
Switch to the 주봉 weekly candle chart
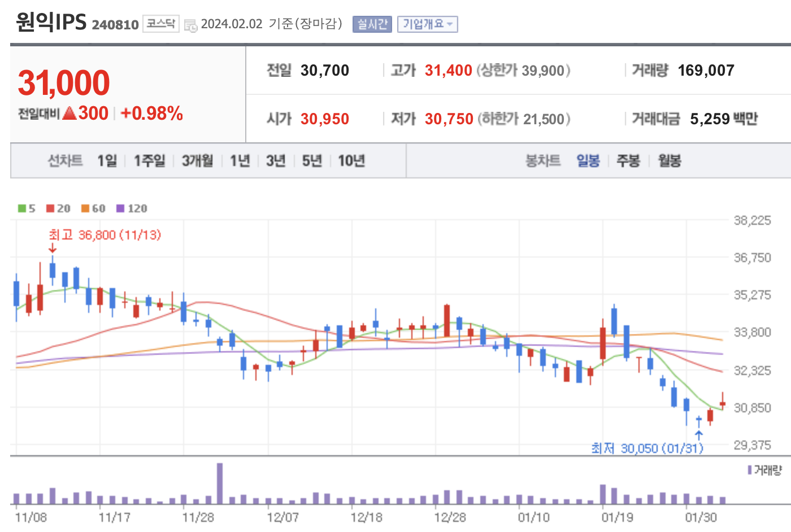click(x=628, y=161)
